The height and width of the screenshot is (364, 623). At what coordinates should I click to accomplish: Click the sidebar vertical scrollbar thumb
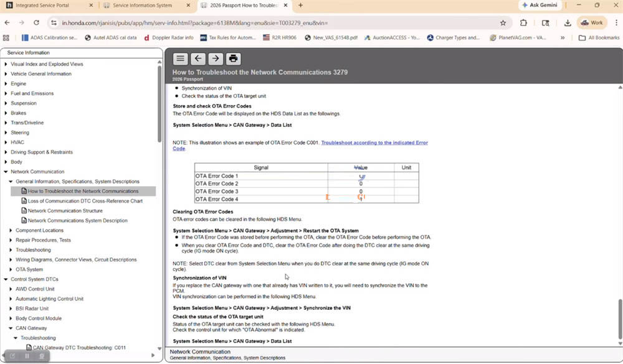pos(159,104)
